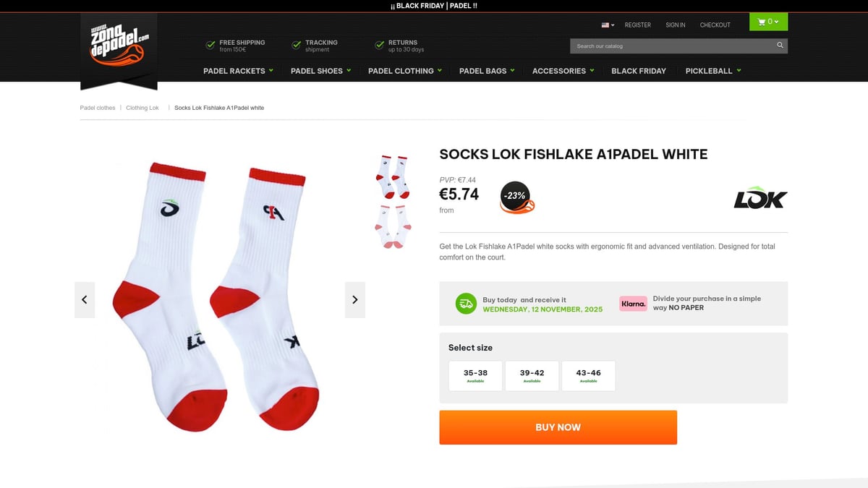Open the BLACK FRIDAY menu item
The height and width of the screenshot is (488, 868).
coord(639,70)
